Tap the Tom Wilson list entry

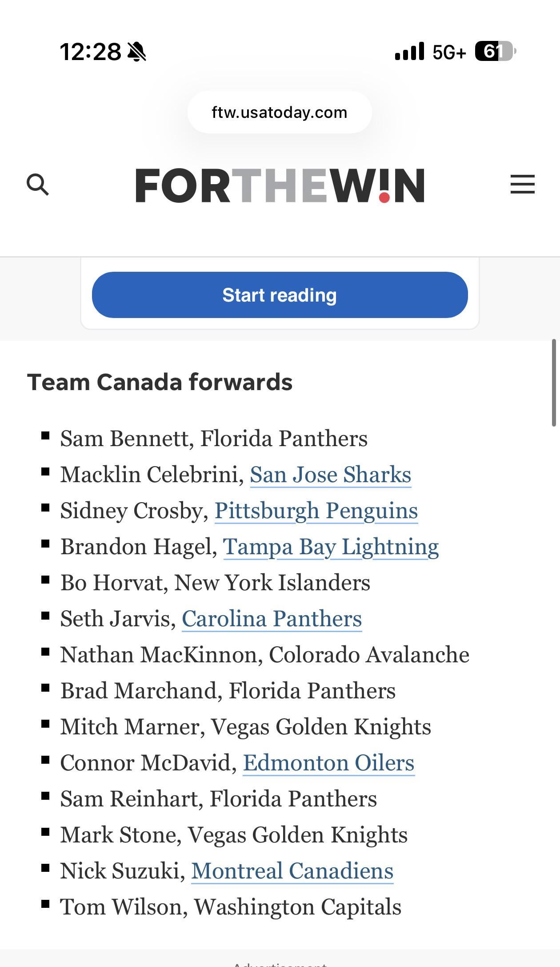point(231,907)
